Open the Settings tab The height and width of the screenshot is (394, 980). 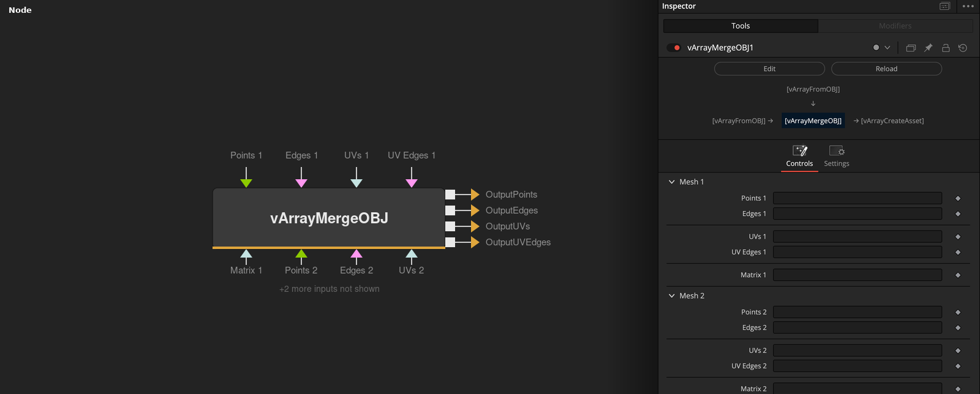tap(837, 157)
